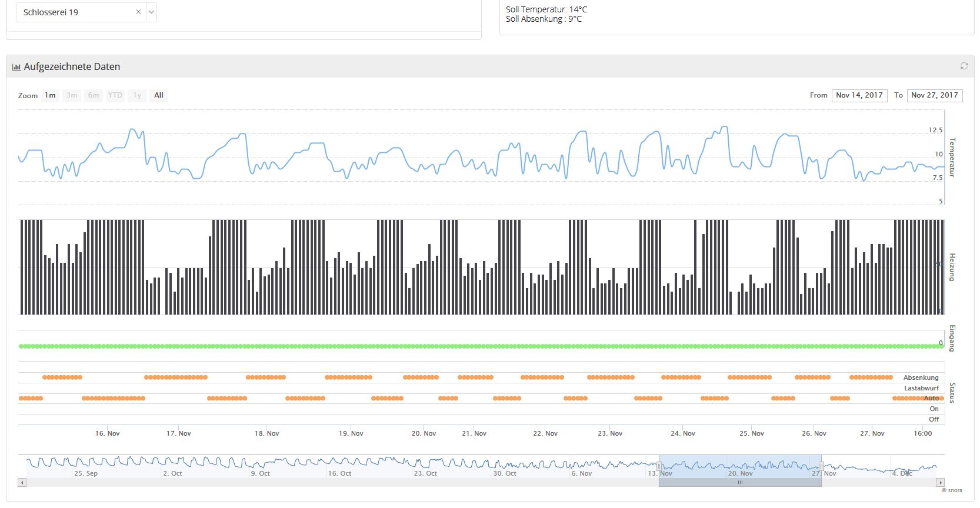
Task: Set zoom range to 3m
Action: click(x=72, y=95)
